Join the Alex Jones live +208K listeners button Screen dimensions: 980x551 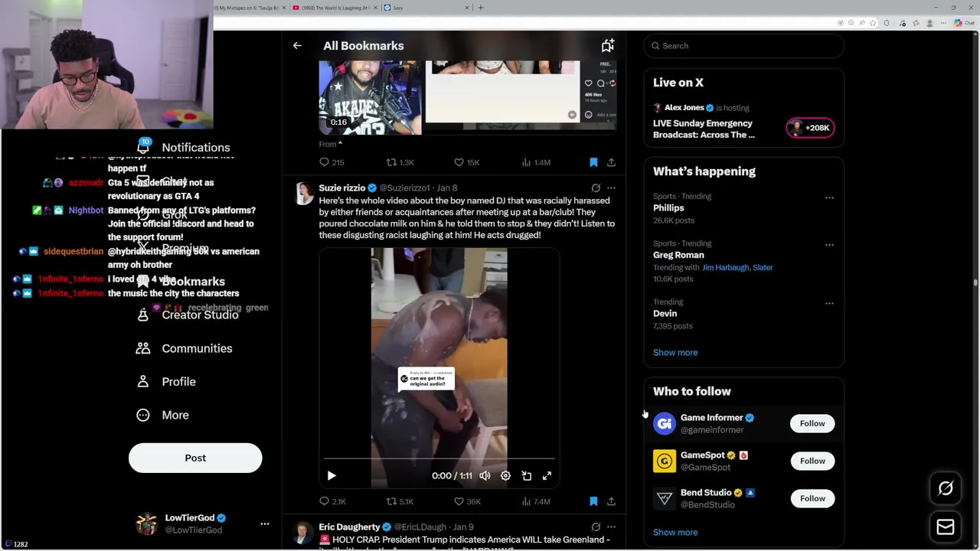point(810,128)
